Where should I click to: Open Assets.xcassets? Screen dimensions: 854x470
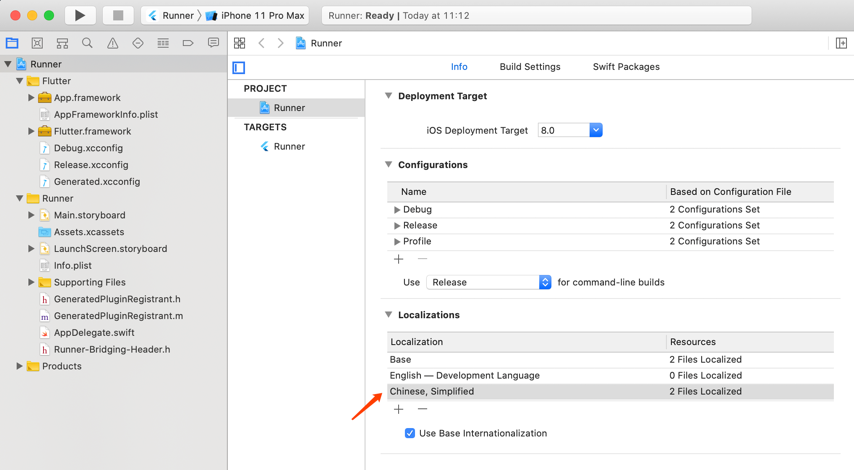point(89,232)
